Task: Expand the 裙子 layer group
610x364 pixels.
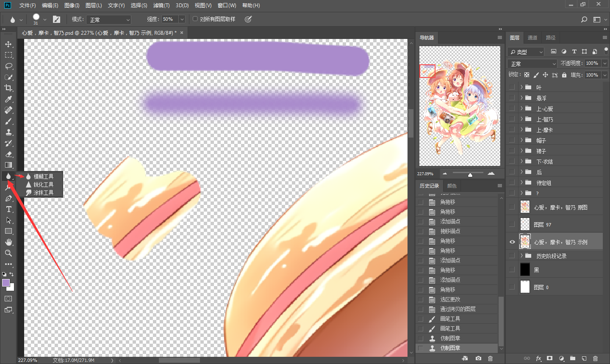Action: pyautogui.click(x=521, y=151)
